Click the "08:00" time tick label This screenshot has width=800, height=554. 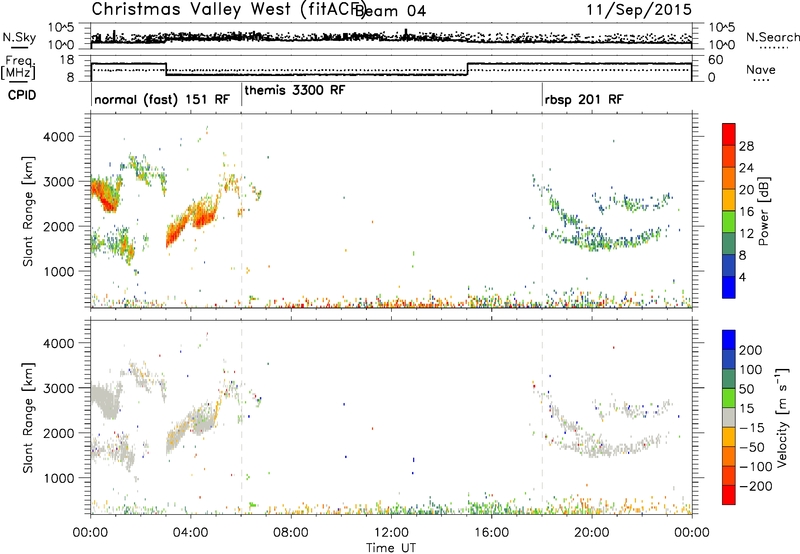[x=291, y=533]
